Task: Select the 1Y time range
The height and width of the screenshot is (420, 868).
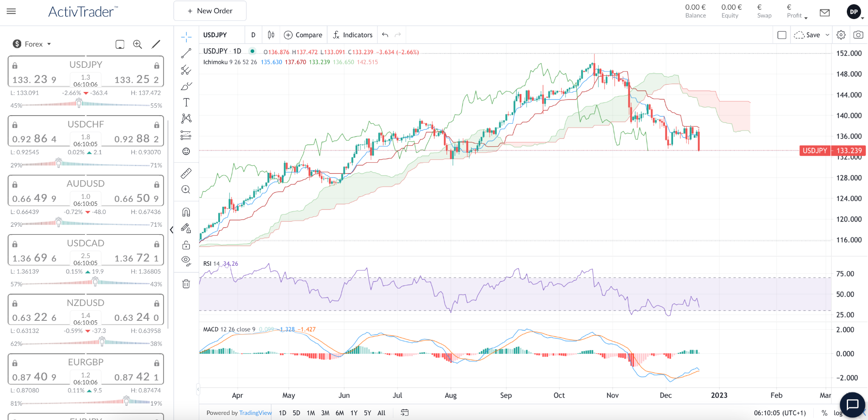Action: pyautogui.click(x=354, y=413)
